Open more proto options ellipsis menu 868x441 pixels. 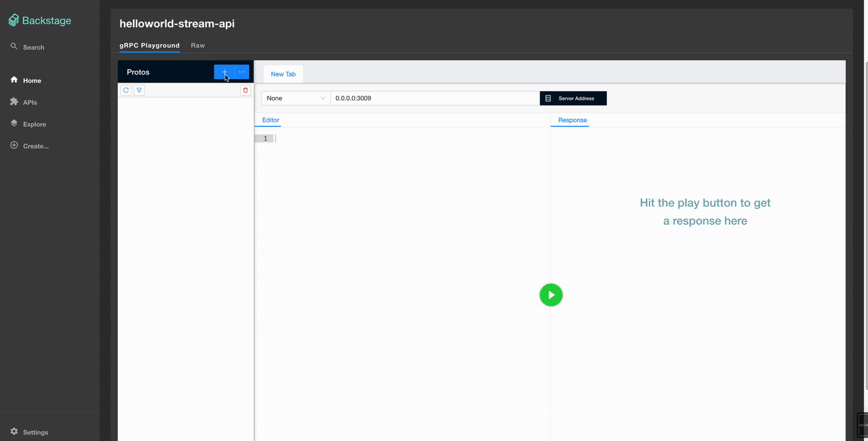point(242,72)
